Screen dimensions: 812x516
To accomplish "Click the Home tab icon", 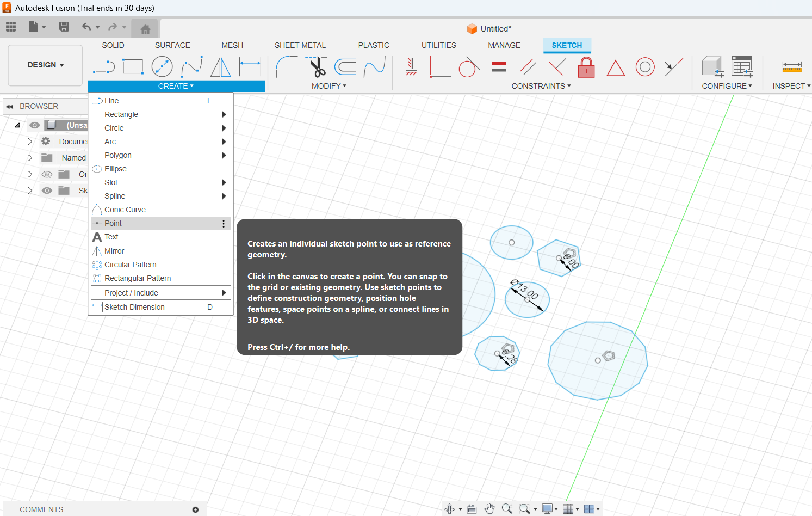I will tap(145, 29).
